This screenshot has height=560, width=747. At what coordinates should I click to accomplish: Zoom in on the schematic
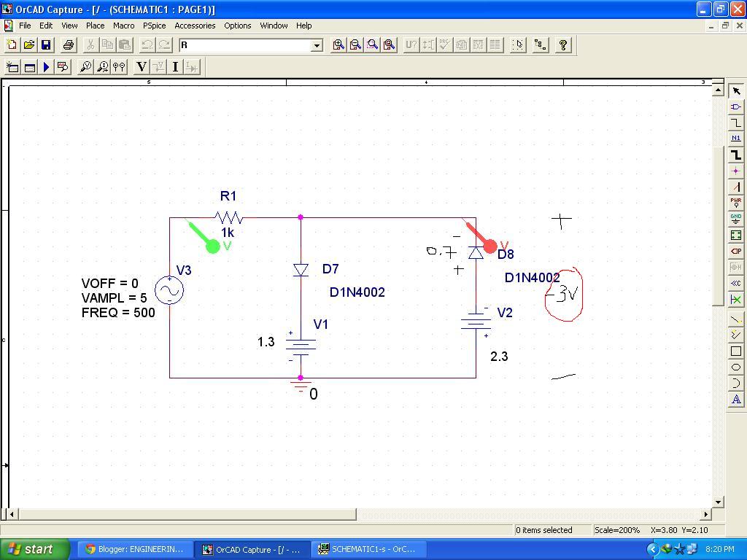click(x=338, y=44)
